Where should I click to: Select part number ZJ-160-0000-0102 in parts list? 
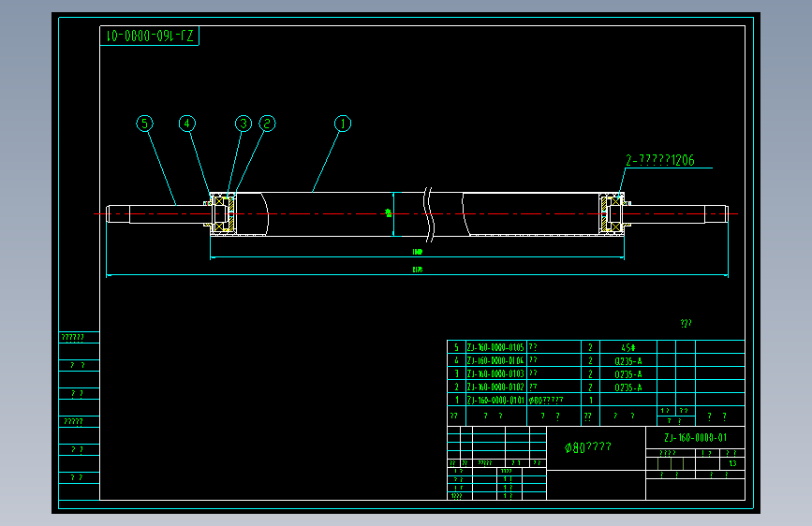pos(495,387)
